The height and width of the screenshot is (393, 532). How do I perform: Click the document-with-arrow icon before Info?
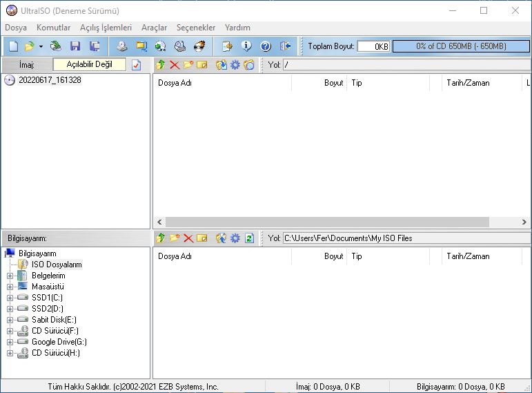click(x=227, y=46)
